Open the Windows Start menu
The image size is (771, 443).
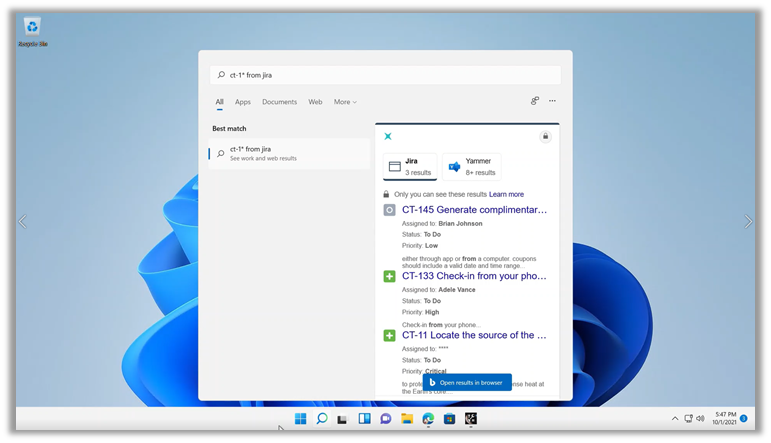(300, 418)
